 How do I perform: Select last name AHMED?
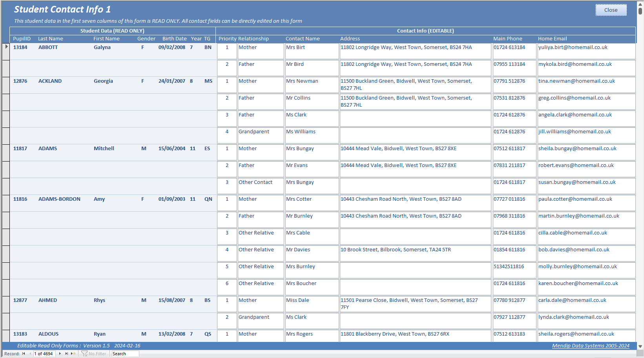(47, 300)
